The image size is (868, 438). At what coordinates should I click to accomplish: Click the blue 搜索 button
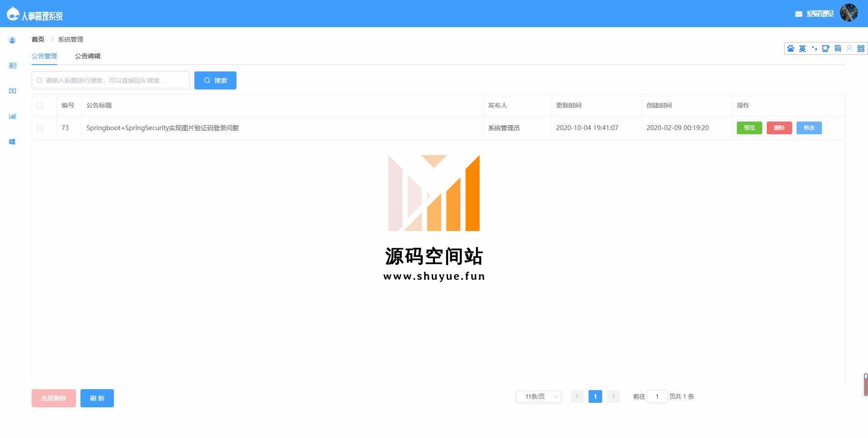coord(215,80)
